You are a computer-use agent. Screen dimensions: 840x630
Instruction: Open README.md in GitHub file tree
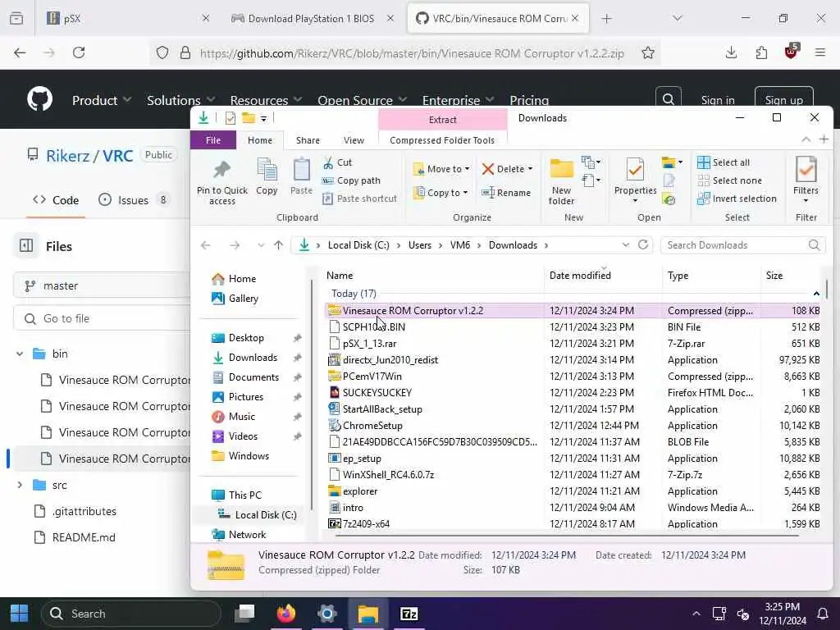pyautogui.click(x=84, y=537)
